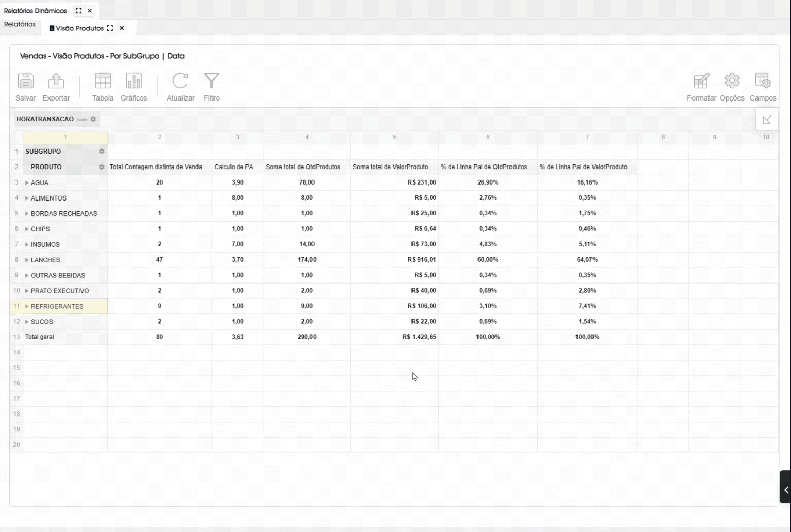Select the R$ 916,01 cell
The image size is (791, 532).
coord(394,260)
